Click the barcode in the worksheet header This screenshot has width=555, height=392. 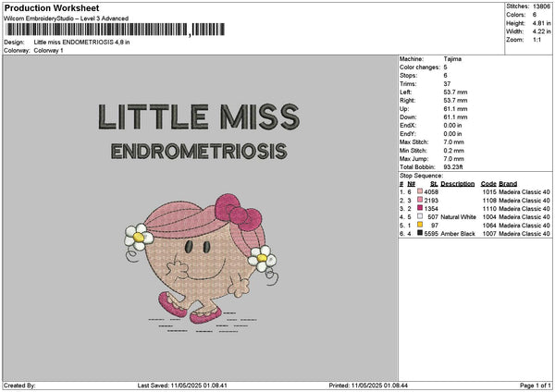point(116,30)
